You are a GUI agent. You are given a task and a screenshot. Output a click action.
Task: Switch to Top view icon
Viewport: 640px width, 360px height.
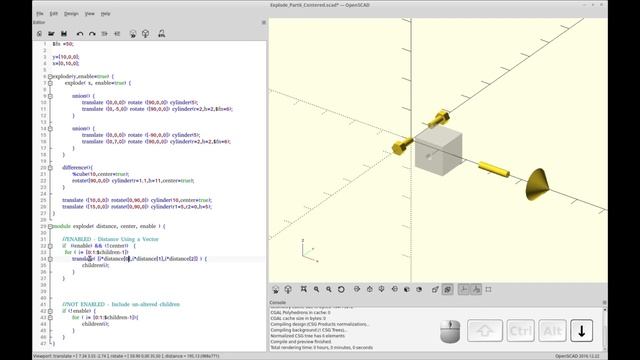[369, 289]
